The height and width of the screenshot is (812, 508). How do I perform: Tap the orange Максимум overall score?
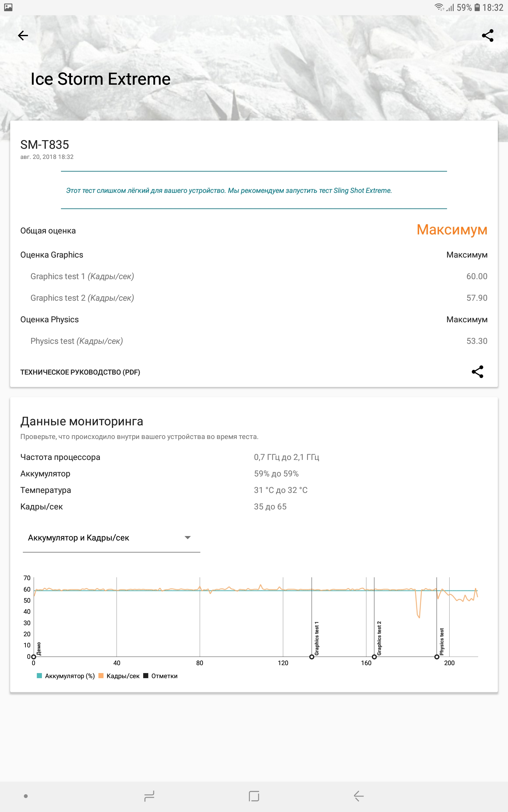(451, 230)
